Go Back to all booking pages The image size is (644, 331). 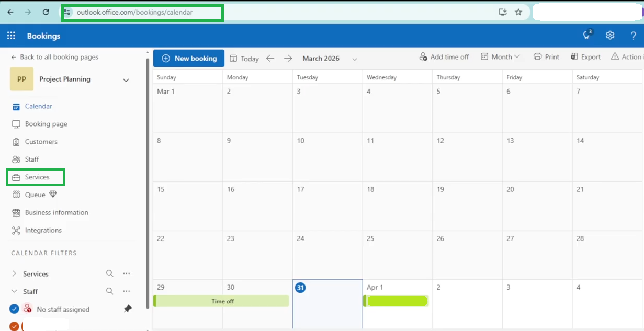(x=55, y=57)
